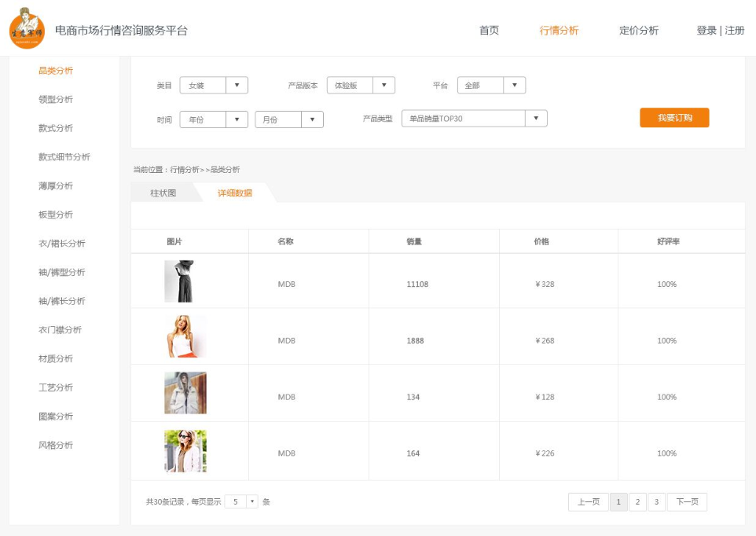Click the site logo in the header

coord(27,30)
